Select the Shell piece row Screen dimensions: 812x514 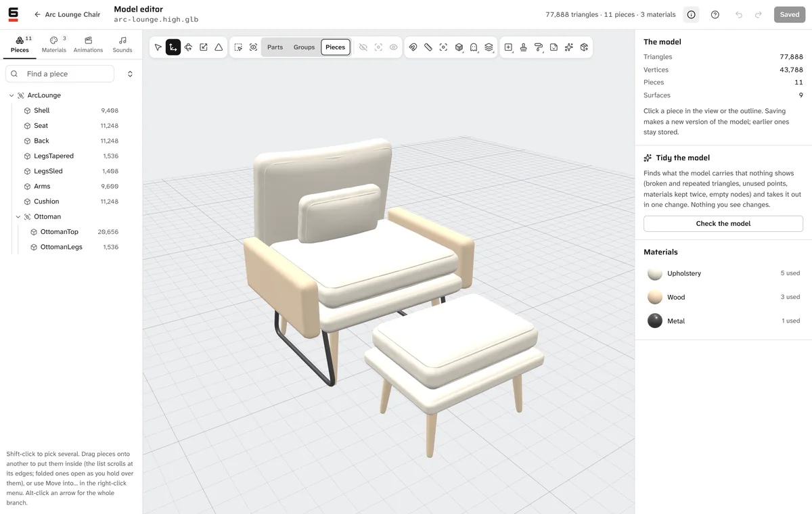pos(71,110)
